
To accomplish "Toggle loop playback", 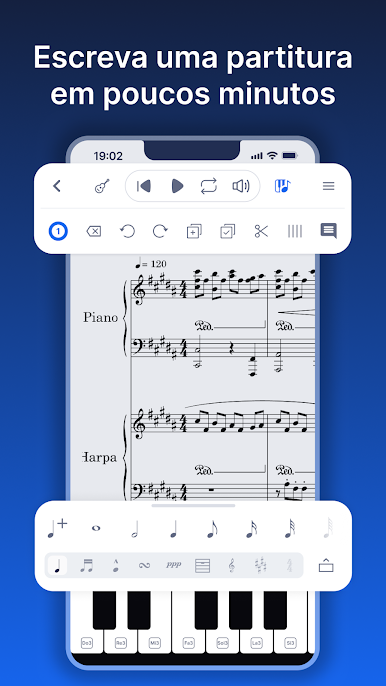I will (209, 186).
